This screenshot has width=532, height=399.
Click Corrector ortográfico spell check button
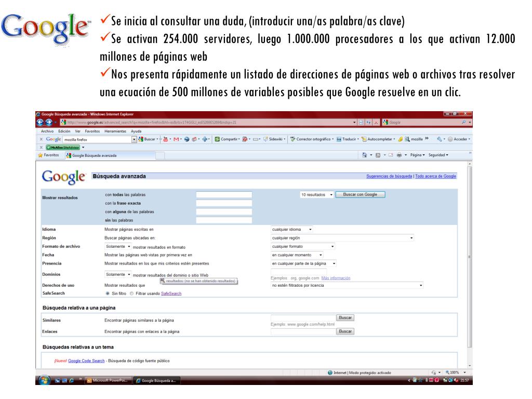[x=312, y=139]
